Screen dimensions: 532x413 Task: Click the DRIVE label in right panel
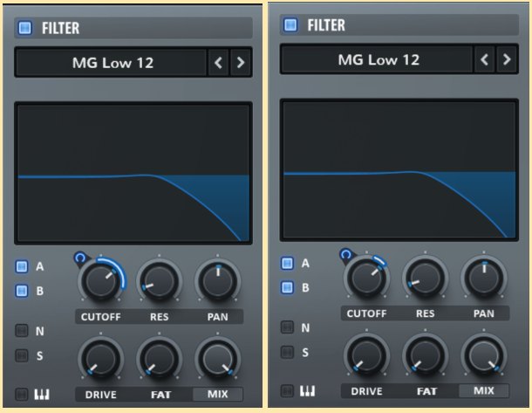point(366,391)
